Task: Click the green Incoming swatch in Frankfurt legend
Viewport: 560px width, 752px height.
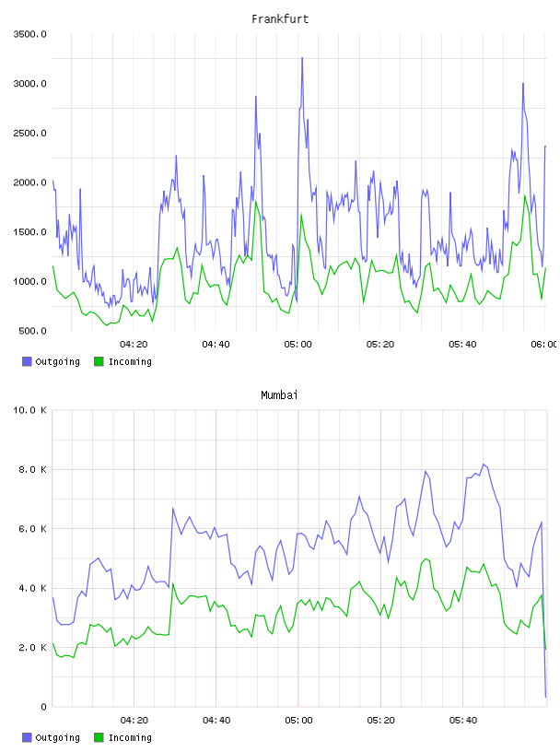Action: point(99,361)
